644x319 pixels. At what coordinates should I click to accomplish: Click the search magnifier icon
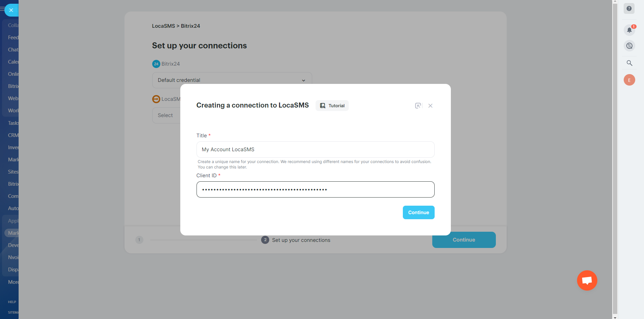click(629, 63)
